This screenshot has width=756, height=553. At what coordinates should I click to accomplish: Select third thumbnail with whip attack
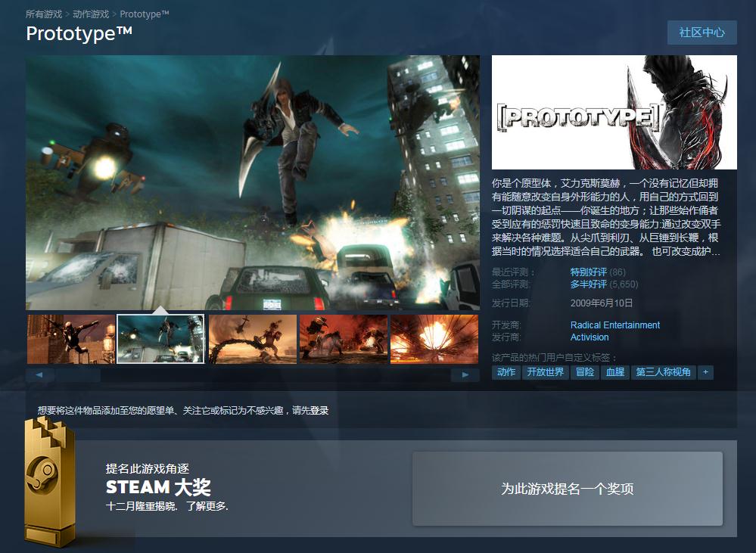(x=253, y=339)
